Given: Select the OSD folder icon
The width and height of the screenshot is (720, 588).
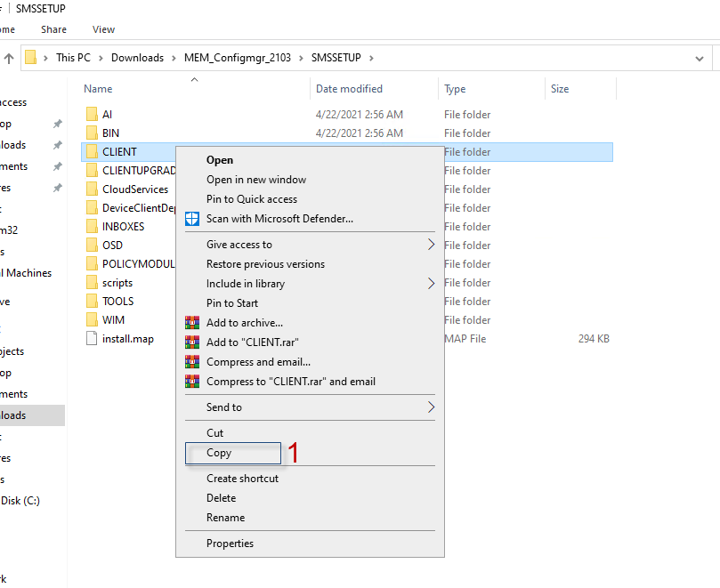Looking at the screenshot, I should pyautogui.click(x=92, y=246).
